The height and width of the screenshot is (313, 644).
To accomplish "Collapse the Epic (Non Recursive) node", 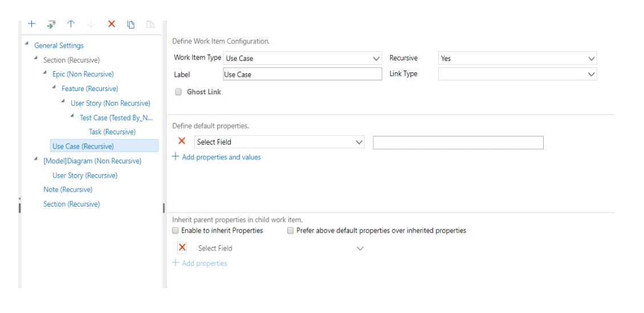I will pos(45,72).
